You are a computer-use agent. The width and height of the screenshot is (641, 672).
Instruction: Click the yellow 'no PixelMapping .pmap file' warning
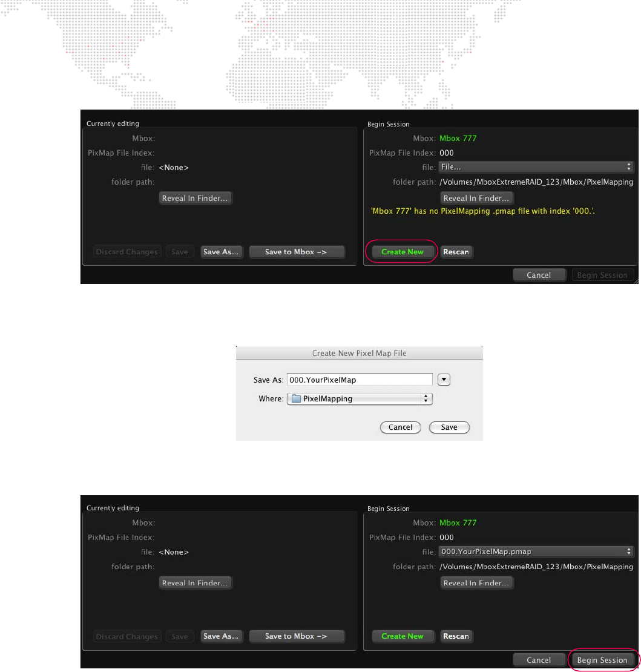coord(483,211)
